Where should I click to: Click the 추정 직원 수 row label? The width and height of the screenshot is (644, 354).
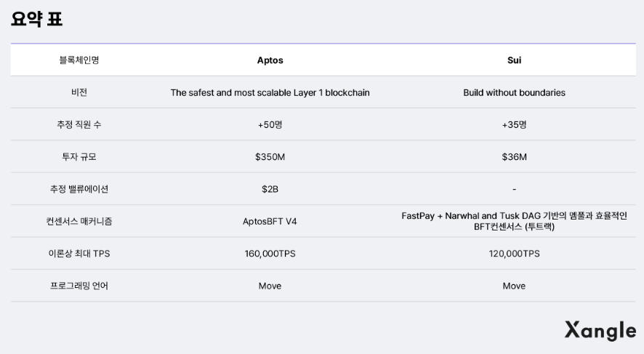coord(79,125)
